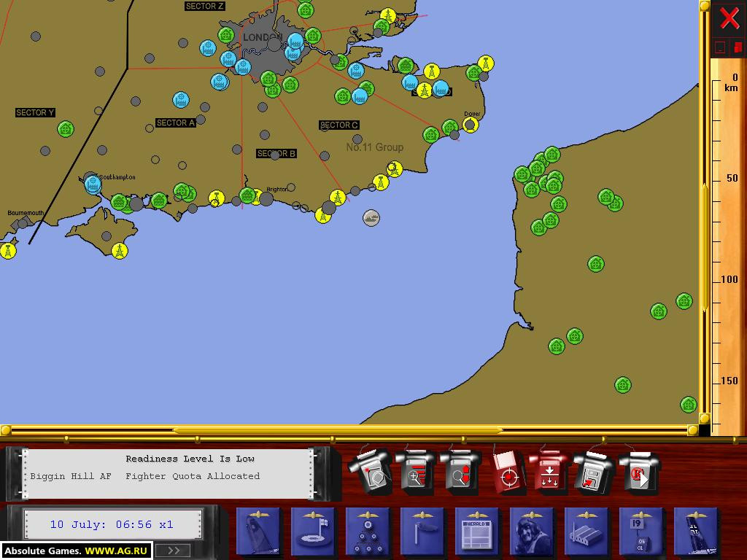This screenshot has height=560, width=747.
Task: Click the Brighton town label
Action: [276, 189]
